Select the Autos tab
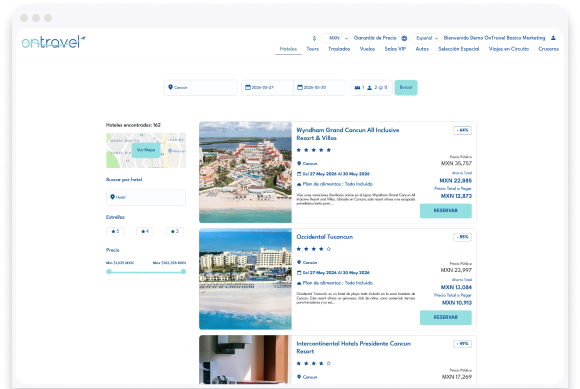This screenshot has height=389, width=580. 422,49
